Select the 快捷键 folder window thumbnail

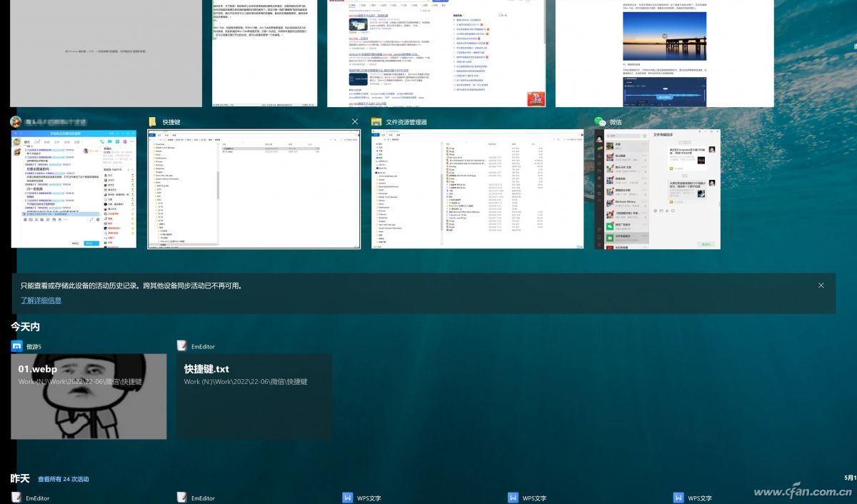coord(254,189)
